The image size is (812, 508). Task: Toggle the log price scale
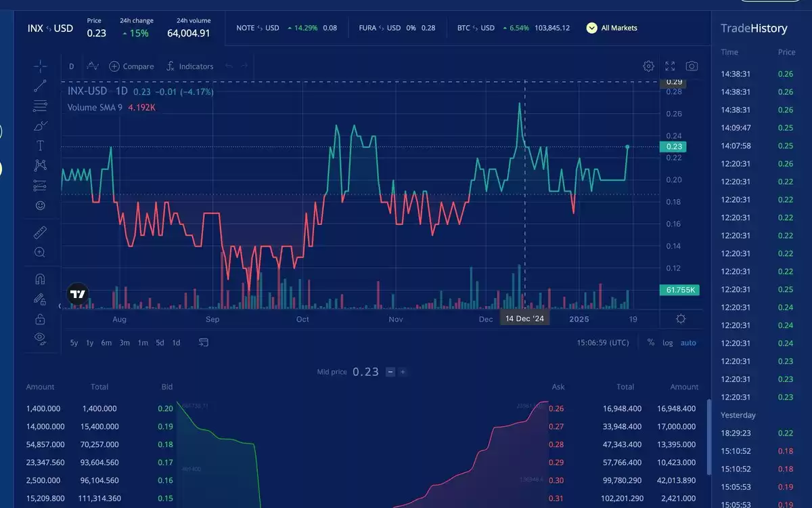668,343
